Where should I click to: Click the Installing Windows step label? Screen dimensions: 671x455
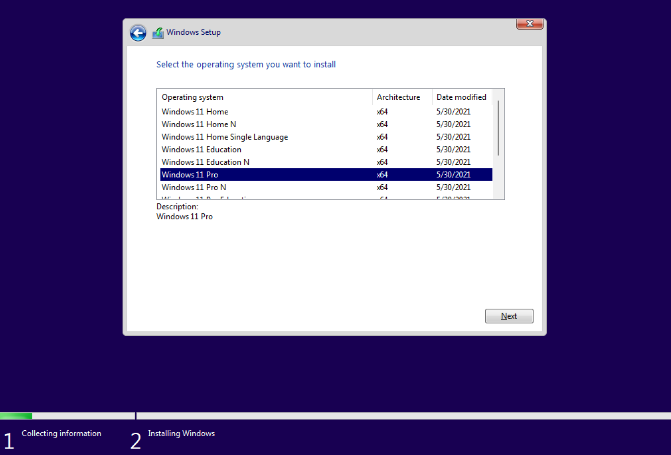(x=181, y=433)
